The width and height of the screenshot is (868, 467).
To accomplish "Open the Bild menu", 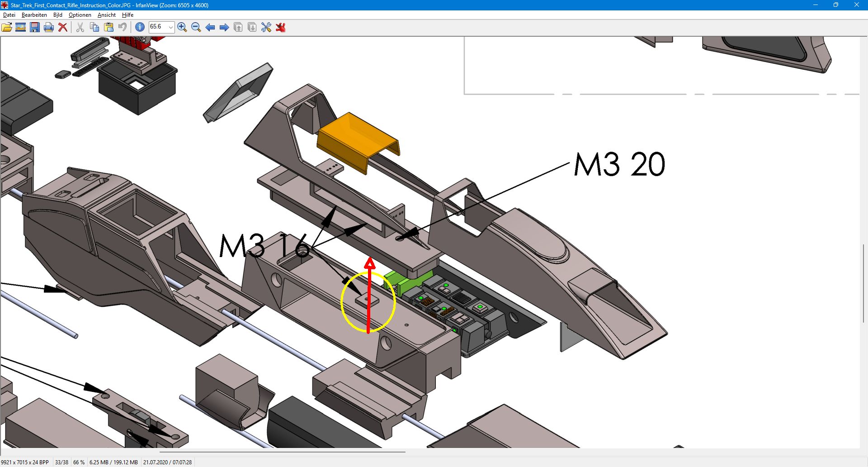I will tap(58, 15).
